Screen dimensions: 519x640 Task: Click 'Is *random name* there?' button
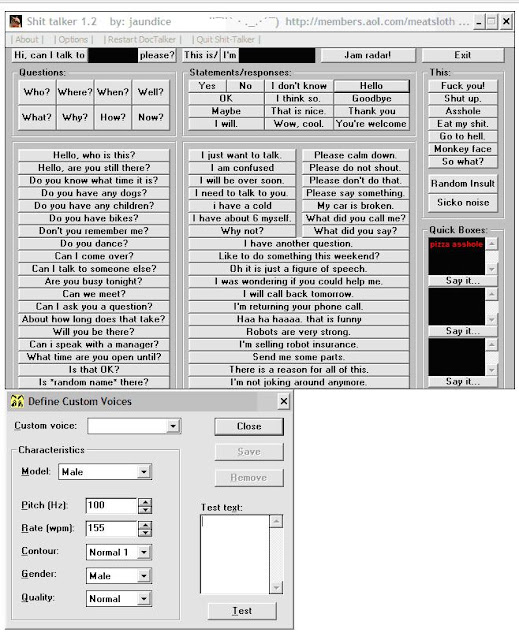coord(94,382)
